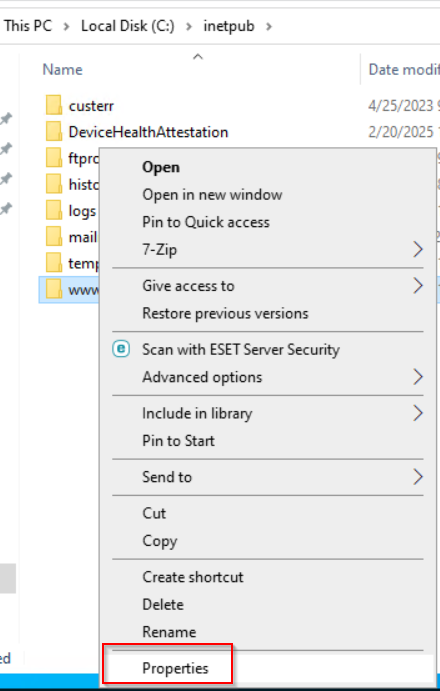Expand the Include in library submenu arrow
Screen dimensions: 440x691
click(x=418, y=413)
